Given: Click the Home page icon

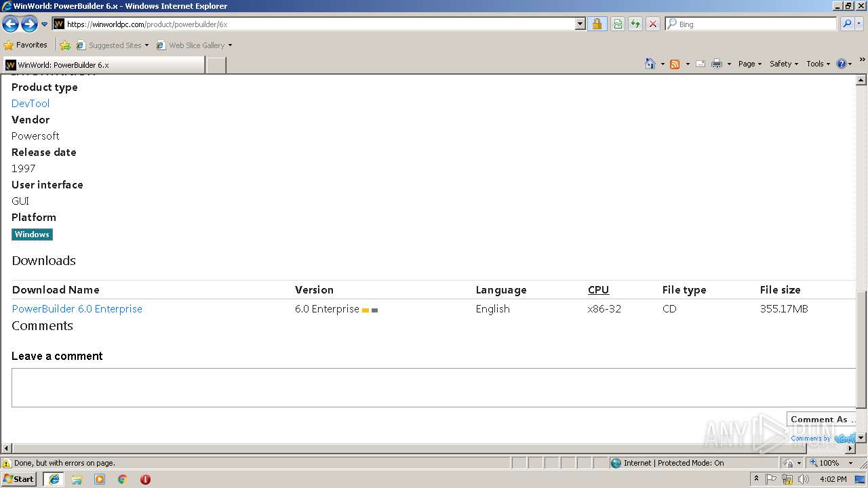Looking at the screenshot, I should point(650,64).
